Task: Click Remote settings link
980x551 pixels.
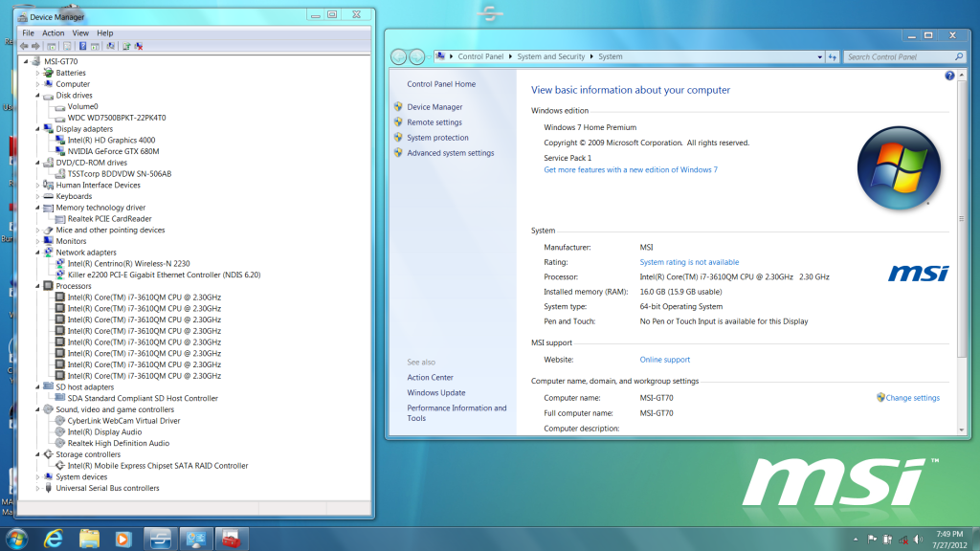Action: click(x=434, y=122)
